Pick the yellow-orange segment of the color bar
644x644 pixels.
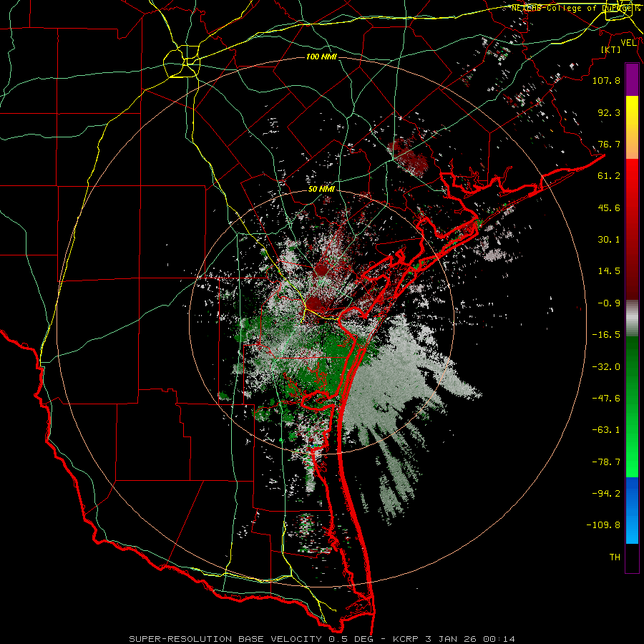632,127
